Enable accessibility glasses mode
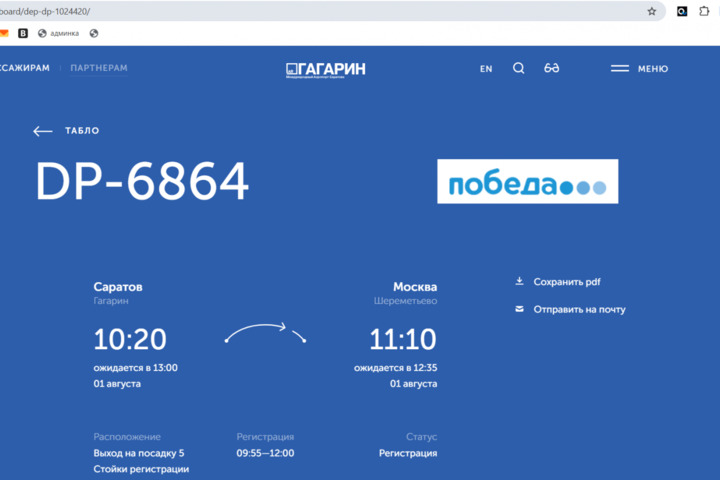The width and height of the screenshot is (720, 480). click(551, 68)
